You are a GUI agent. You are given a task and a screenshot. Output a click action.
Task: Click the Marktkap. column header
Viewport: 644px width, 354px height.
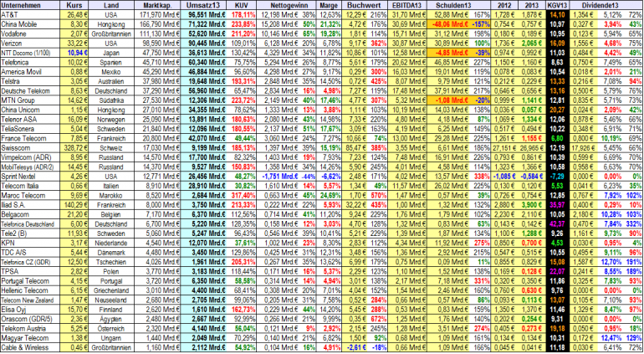157,5
